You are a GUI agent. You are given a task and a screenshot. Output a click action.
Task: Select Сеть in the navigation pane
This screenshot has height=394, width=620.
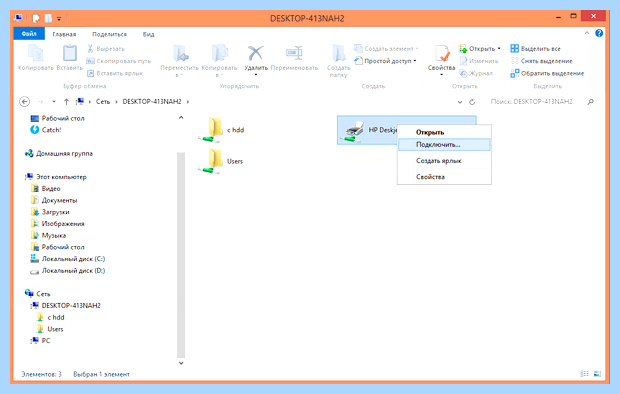coord(38,294)
